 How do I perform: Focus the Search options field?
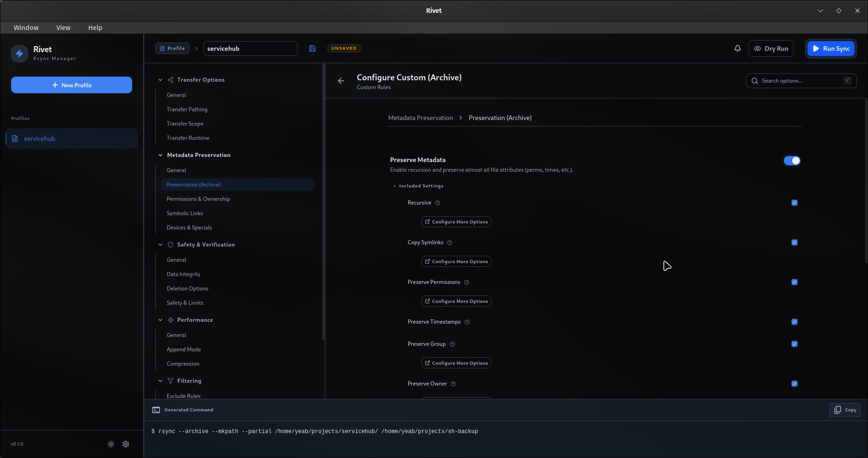(801, 81)
